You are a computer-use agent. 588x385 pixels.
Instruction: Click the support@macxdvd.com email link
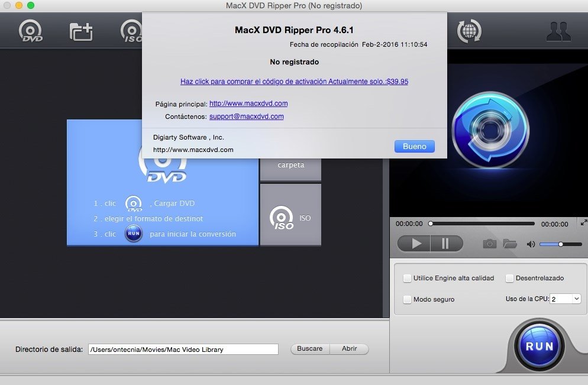click(x=246, y=117)
